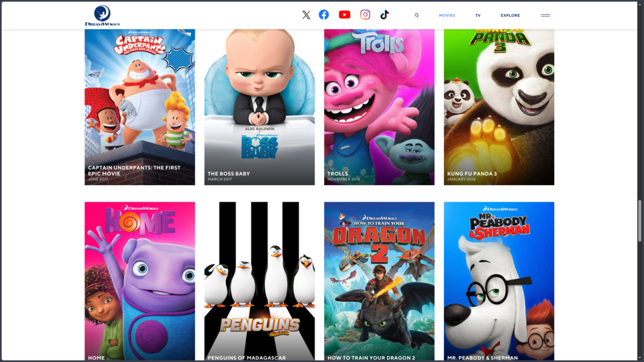
Task: Open the TikTok social icon
Action: (x=384, y=15)
